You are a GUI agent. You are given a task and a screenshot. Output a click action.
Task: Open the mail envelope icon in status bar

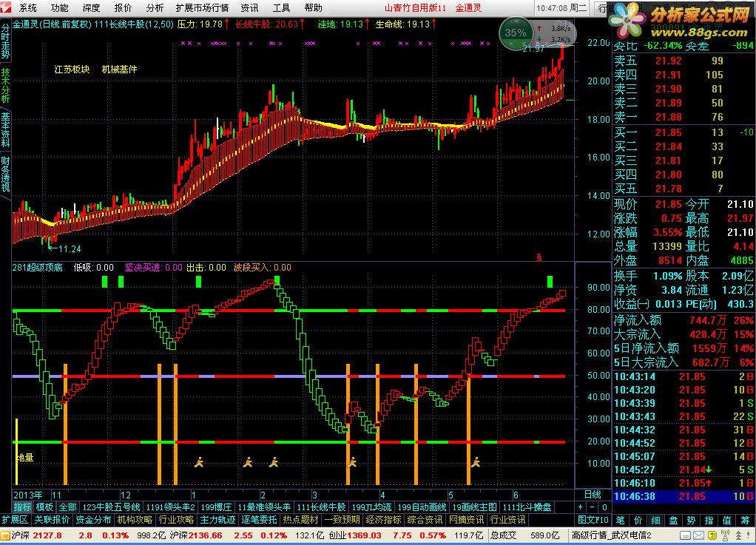coord(698,535)
